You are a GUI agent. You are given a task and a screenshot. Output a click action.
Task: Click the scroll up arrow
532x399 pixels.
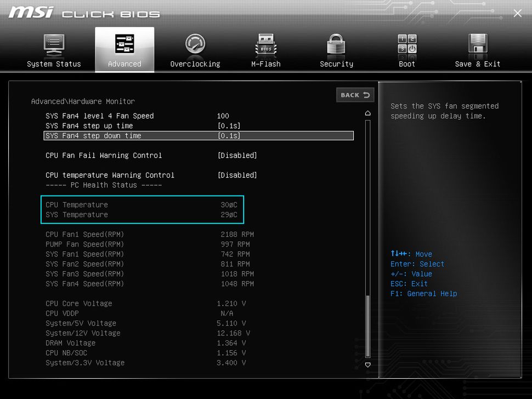point(367,113)
